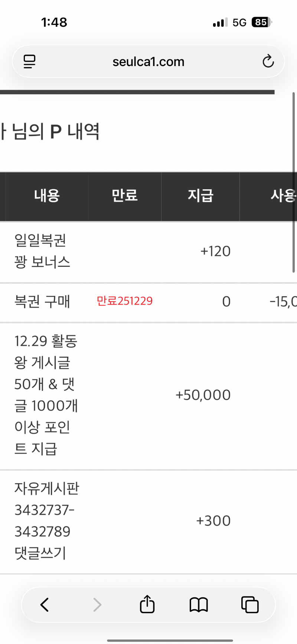Screen dimensions: 297x644
Task: Tap the forward navigation arrow
Action: 97,605
